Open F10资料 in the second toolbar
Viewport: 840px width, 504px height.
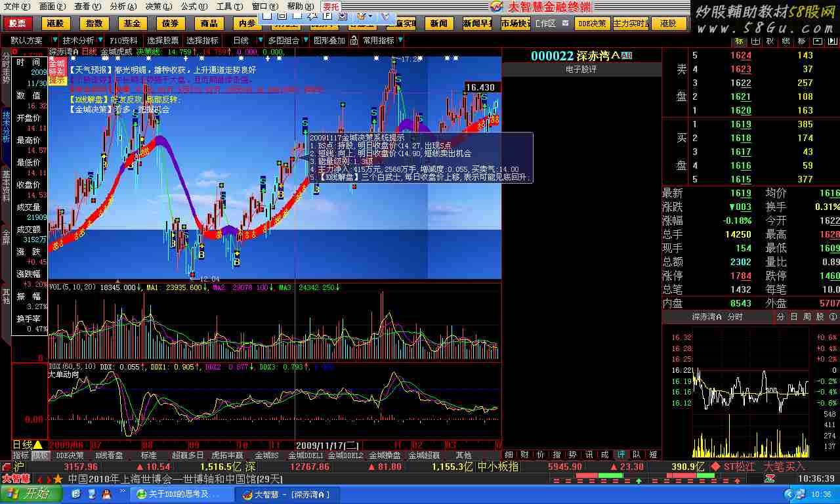124,41
